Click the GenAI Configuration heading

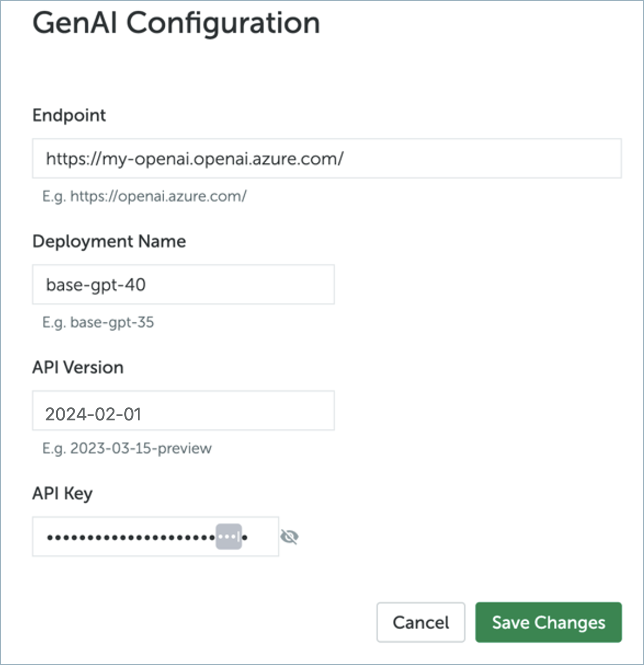(176, 23)
